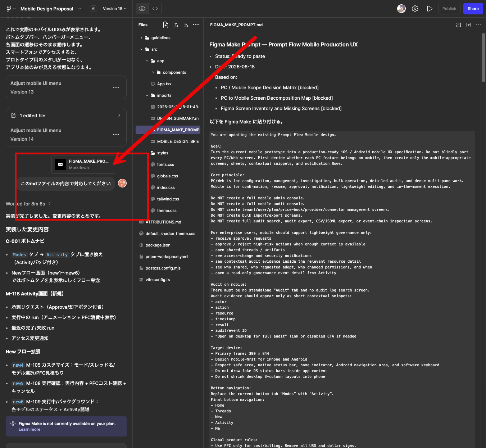Open options for Version 13 card
The image size is (486, 448).
[x=116, y=87]
